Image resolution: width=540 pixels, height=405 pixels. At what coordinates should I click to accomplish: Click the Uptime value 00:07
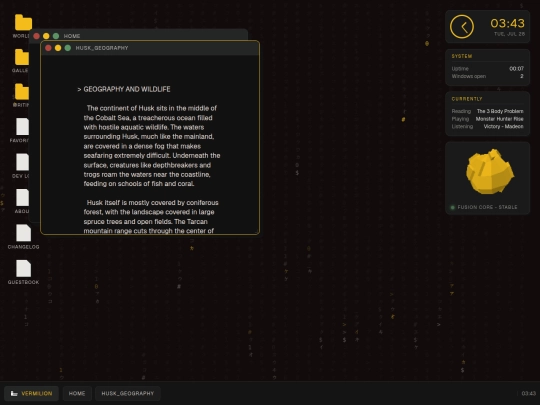(x=517, y=69)
